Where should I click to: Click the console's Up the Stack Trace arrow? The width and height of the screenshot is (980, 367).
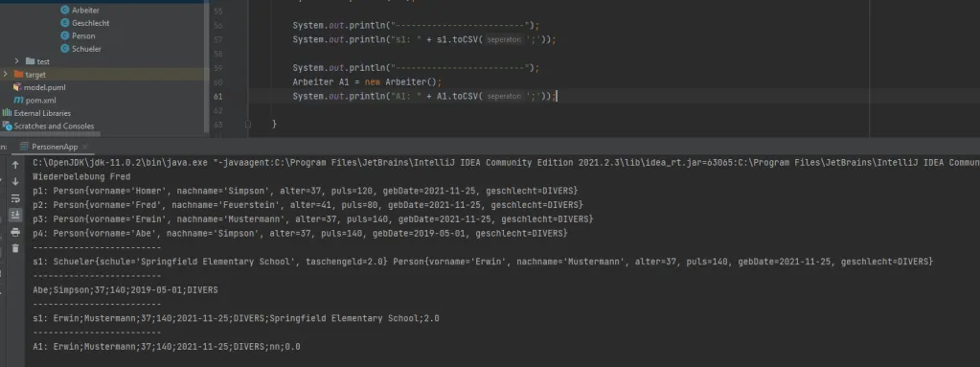pyautogui.click(x=15, y=165)
